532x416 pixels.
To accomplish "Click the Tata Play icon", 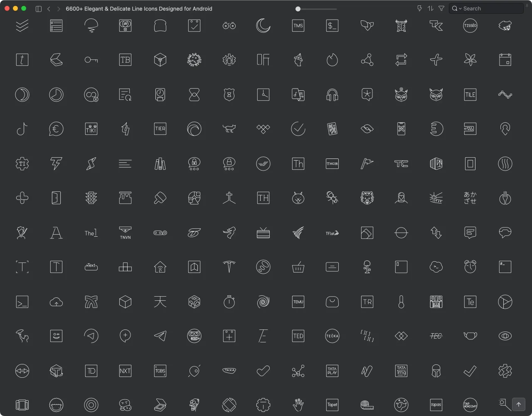I will point(332,371).
